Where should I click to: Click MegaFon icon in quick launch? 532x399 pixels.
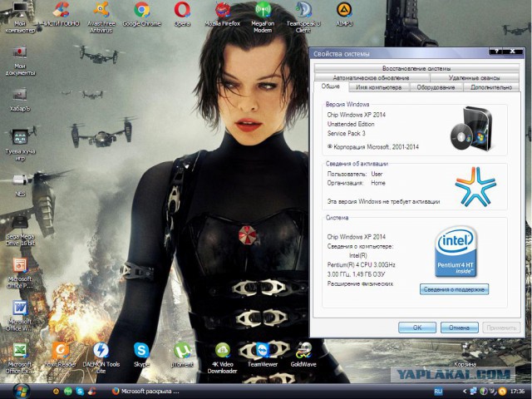tap(68, 392)
